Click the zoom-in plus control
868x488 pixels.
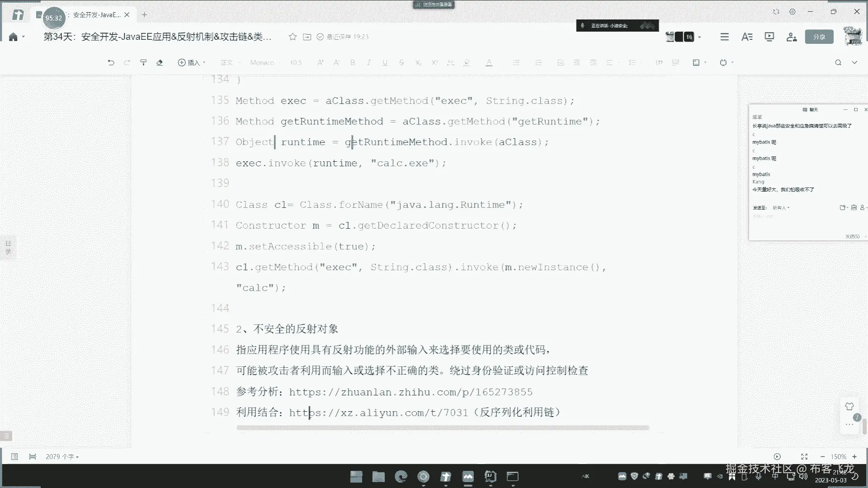[x=854, y=456]
